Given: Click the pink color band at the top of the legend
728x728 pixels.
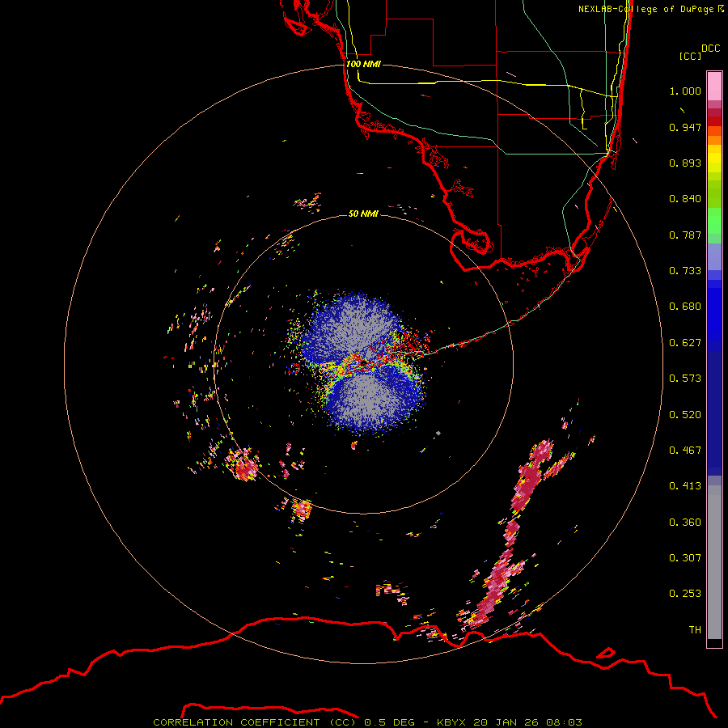Looking at the screenshot, I should 714,86.
